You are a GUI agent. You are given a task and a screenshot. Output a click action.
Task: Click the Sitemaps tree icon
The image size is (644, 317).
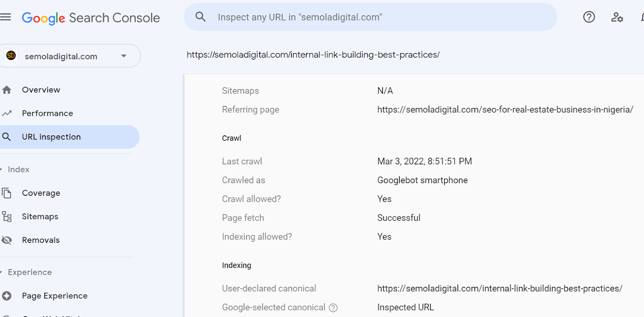click(x=7, y=217)
